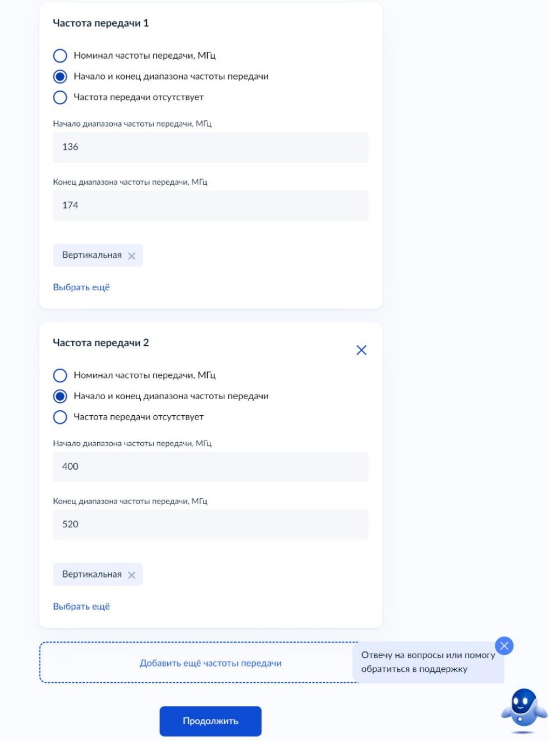Focus the range end field containing 174
Screen dimensions: 560x748
pyautogui.click(x=210, y=205)
